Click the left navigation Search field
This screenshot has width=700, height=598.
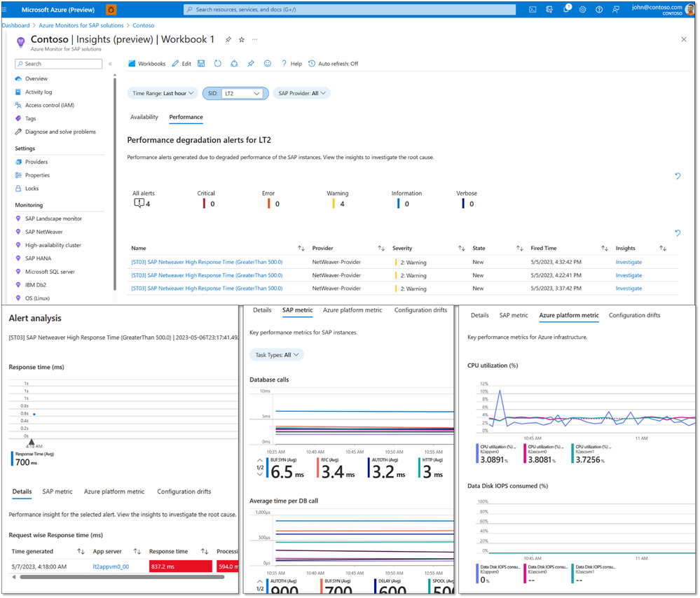(x=58, y=64)
